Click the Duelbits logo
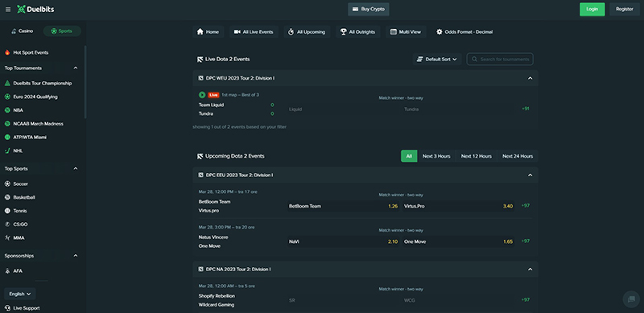 35,9
